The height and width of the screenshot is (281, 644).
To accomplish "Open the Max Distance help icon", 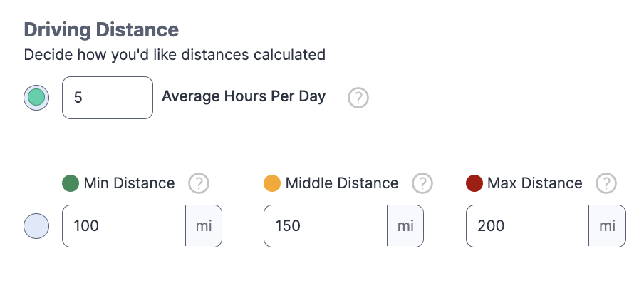I will click(x=606, y=183).
